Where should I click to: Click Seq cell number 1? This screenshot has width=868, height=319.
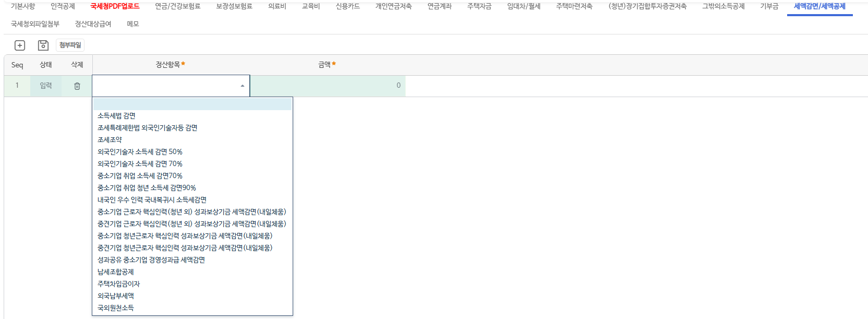point(17,86)
